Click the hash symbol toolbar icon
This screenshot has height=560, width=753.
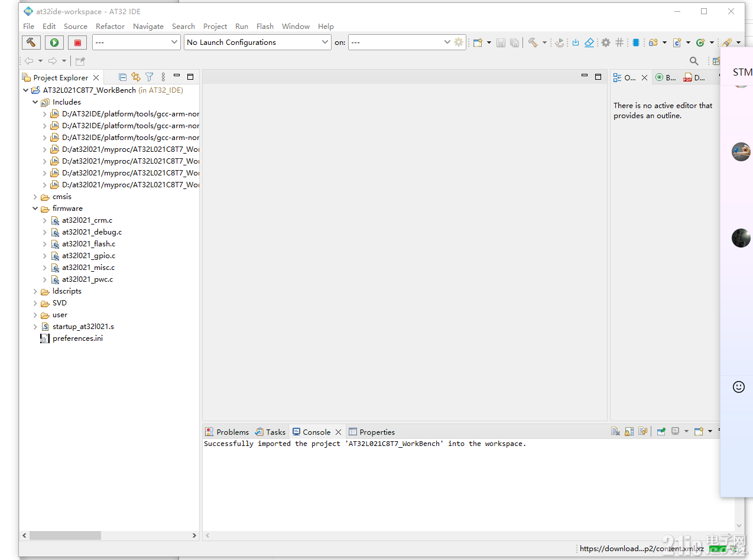coord(619,43)
